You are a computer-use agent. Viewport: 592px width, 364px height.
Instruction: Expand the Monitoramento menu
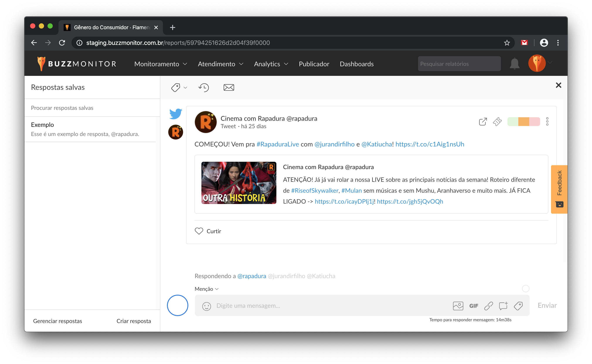(x=161, y=64)
